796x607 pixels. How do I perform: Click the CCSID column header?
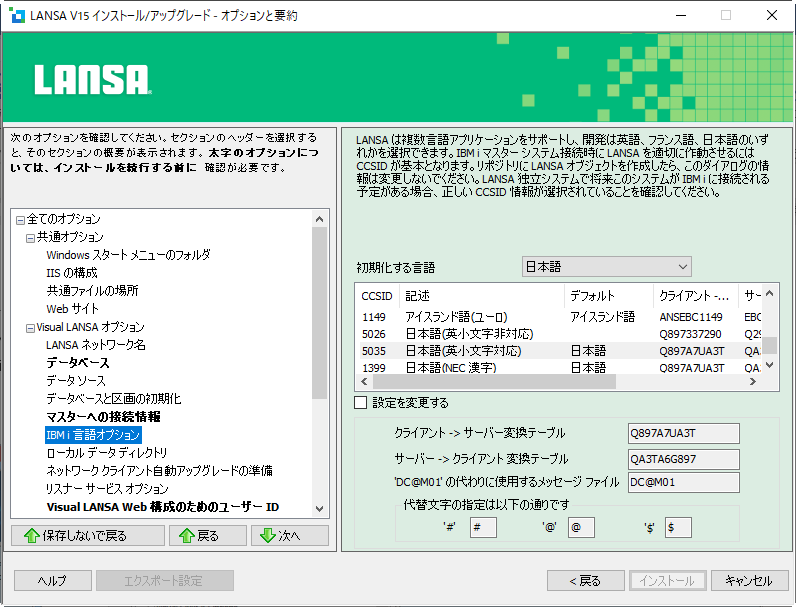click(377, 296)
